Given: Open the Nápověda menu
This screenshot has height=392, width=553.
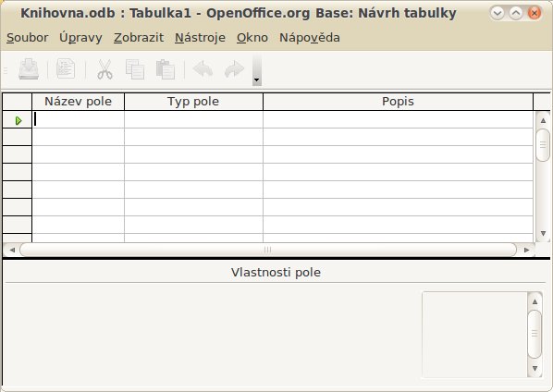Looking at the screenshot, I should (309, 37).
